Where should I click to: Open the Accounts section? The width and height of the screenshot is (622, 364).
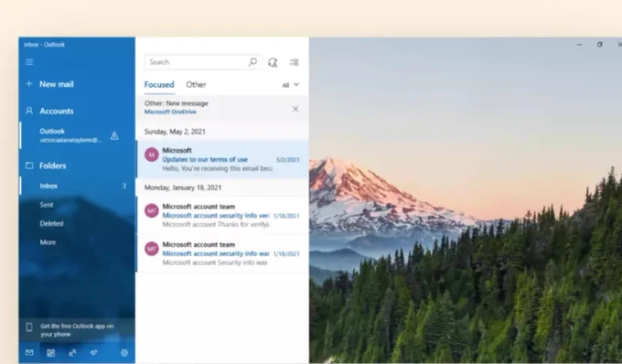(77, 111)
